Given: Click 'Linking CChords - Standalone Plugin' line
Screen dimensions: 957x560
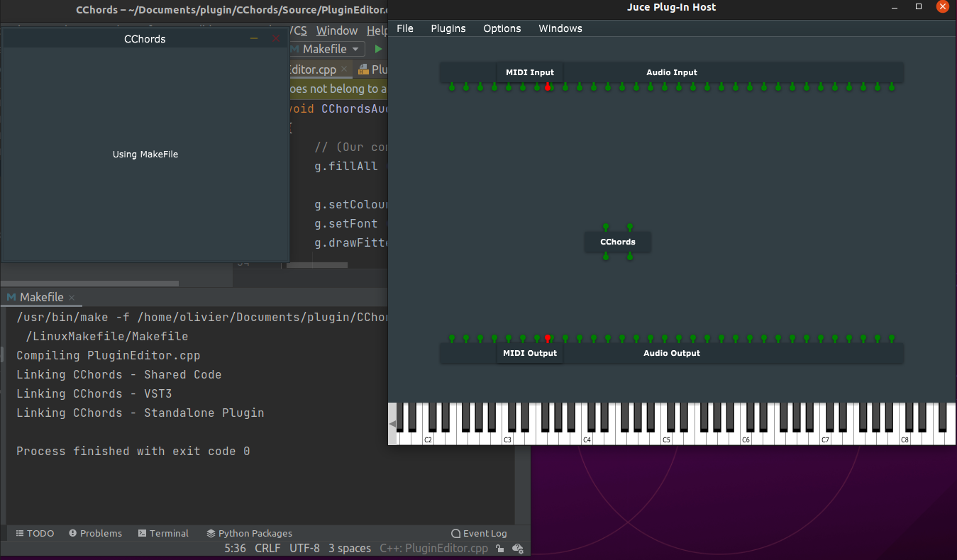Looking at the screenshot, I should (x=140, y=413).
